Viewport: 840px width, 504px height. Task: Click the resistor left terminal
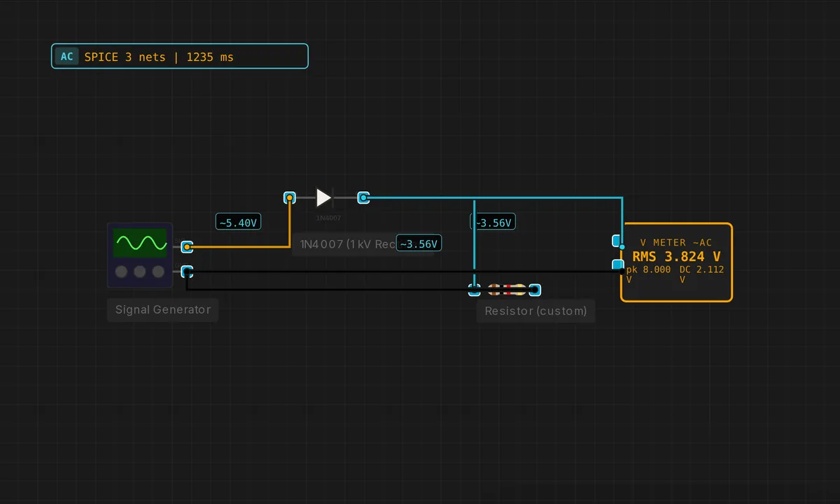[x=475, y=289]
